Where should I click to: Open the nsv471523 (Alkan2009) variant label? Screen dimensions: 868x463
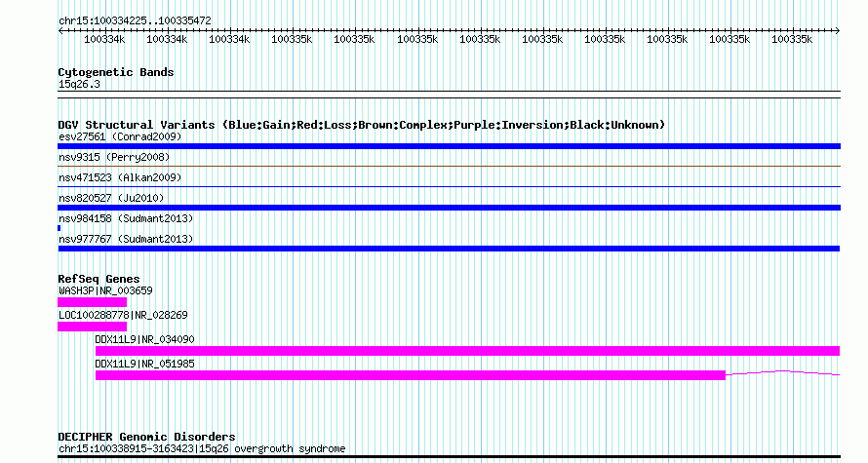120,177
